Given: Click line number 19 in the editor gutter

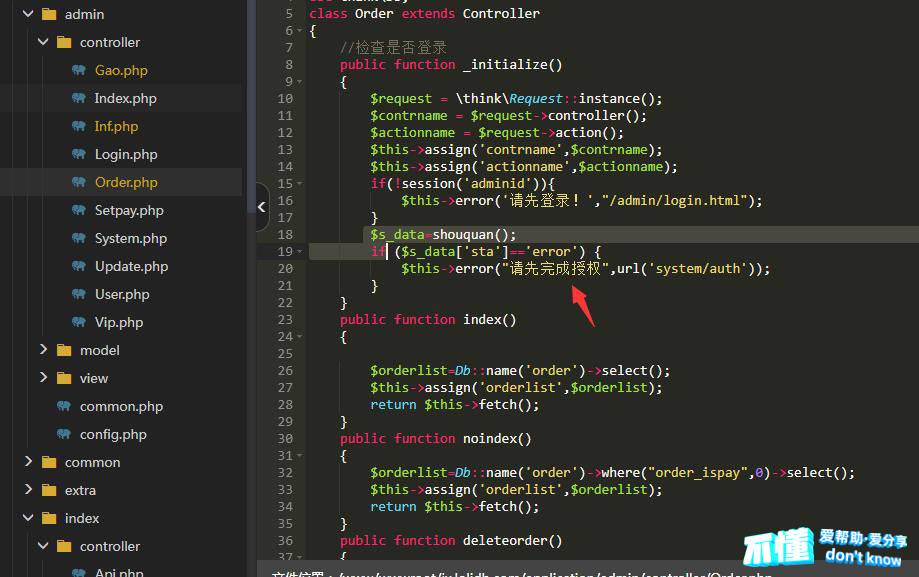Looking at the screenshot, I should [285, 252].
